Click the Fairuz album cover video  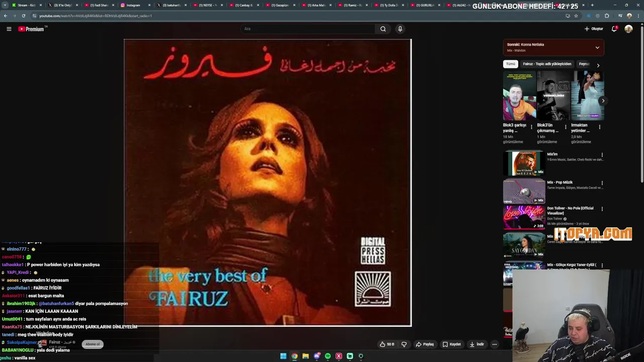268,183
